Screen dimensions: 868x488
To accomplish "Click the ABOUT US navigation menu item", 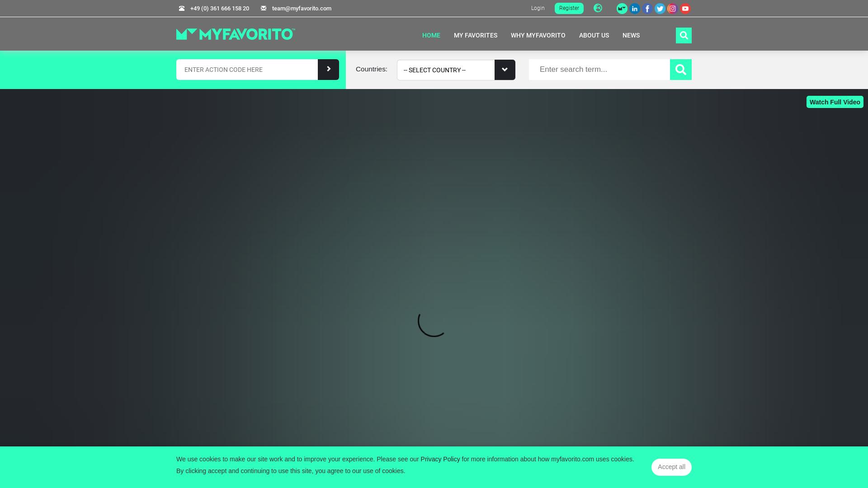I will [594, 35].
